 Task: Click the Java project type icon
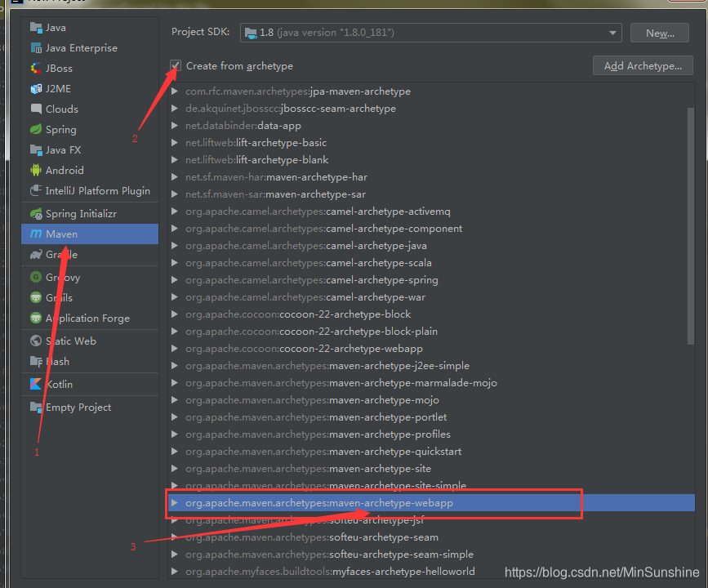[x=36, y=28]
